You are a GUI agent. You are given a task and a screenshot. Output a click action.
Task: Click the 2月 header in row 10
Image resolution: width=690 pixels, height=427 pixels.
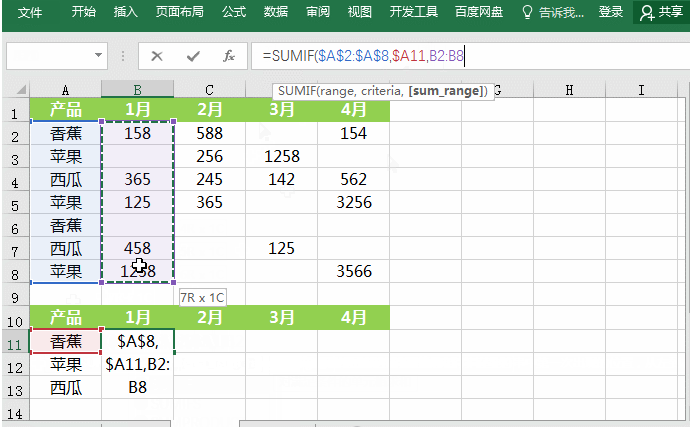pos(209,317)
